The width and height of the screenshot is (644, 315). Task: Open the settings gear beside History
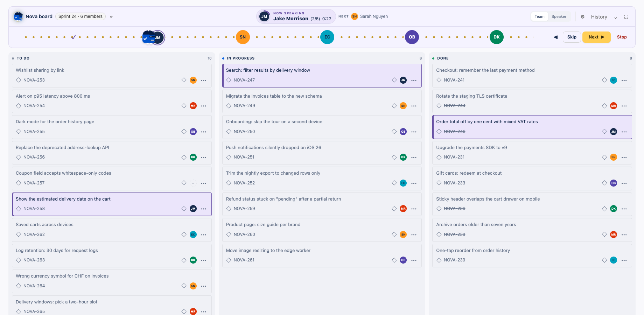tap(583, 16)
